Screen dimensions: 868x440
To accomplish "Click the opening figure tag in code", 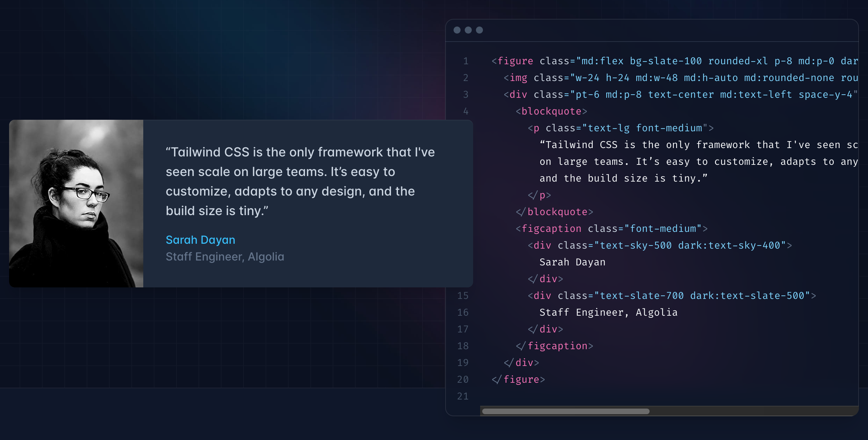I will point(515,61).
